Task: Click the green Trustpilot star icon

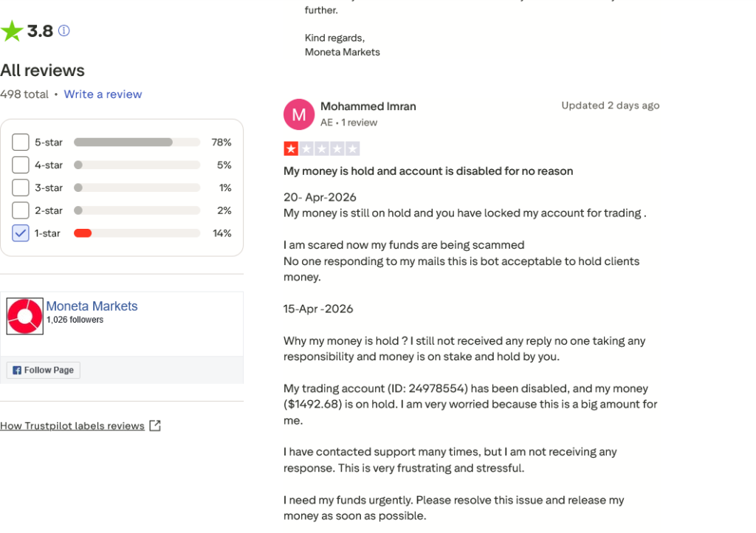Action: [x=12, y=31]
